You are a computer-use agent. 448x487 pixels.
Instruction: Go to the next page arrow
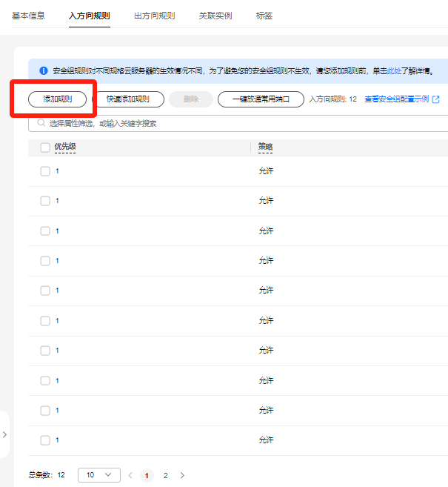(x=182, y=475)
